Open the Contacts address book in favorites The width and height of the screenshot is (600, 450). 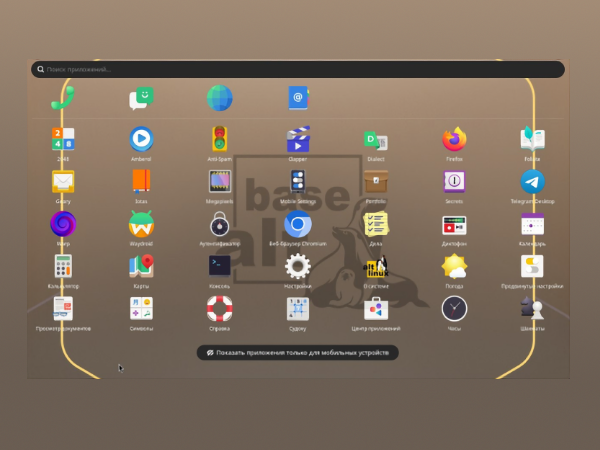coord(298,98)
